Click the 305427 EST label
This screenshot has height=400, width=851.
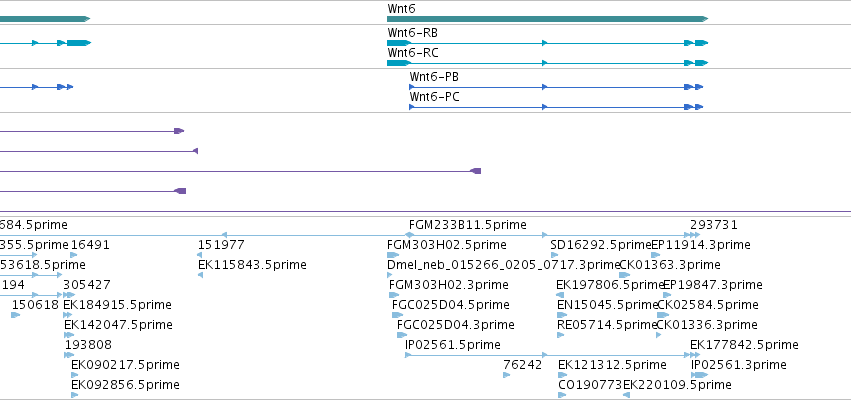pyautogui.click(x=87, y=285)
